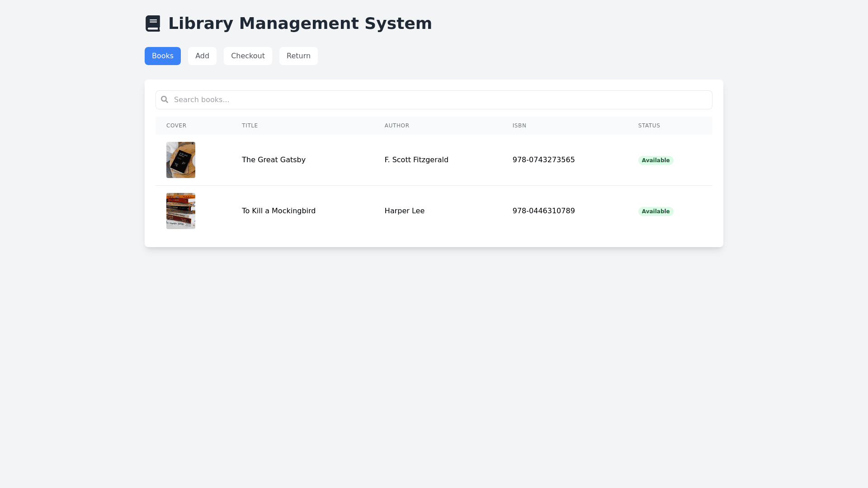
Task: Click To Kill a Mockingbird title text
Action: pyautogui.click(x=278, y=211)
